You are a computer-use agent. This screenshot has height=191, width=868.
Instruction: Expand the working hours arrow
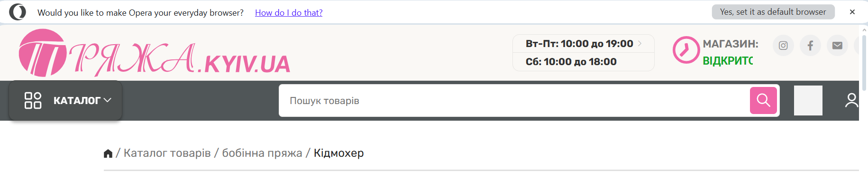640,43
